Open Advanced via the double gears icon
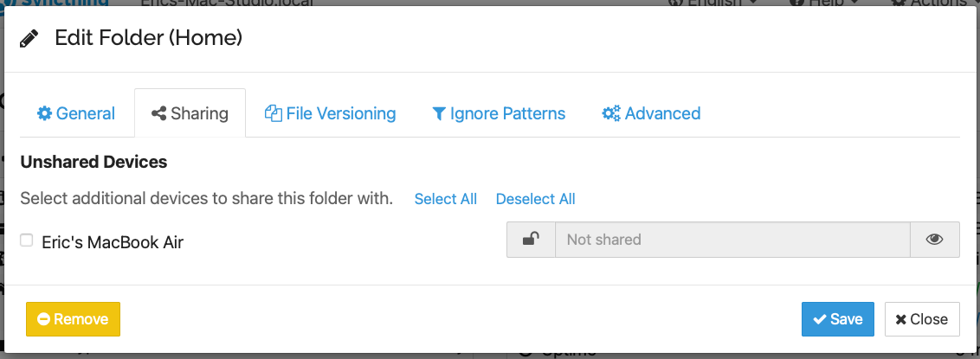Viewport: 980px width, 359px height. (610, 113)
